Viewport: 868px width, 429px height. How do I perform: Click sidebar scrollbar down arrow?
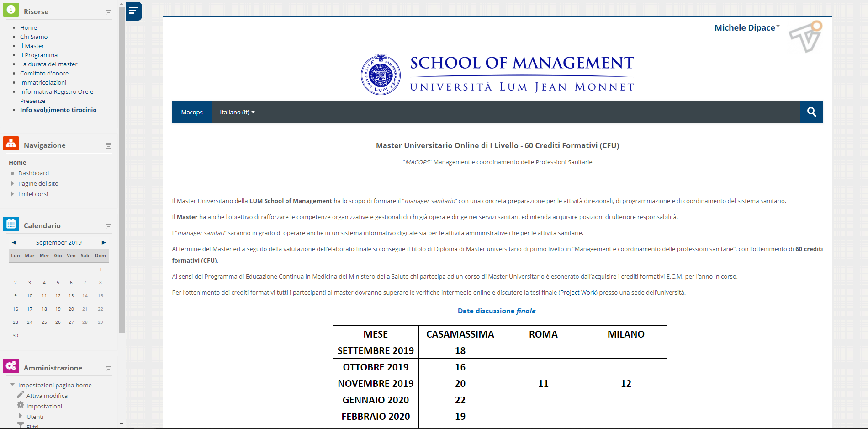[x=122, y=424]
